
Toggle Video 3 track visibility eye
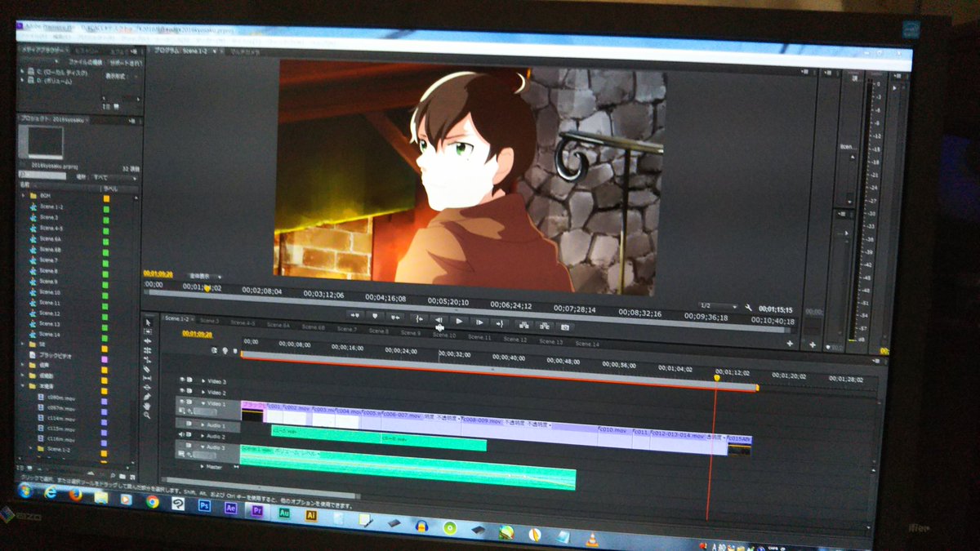tap(182, 380)
